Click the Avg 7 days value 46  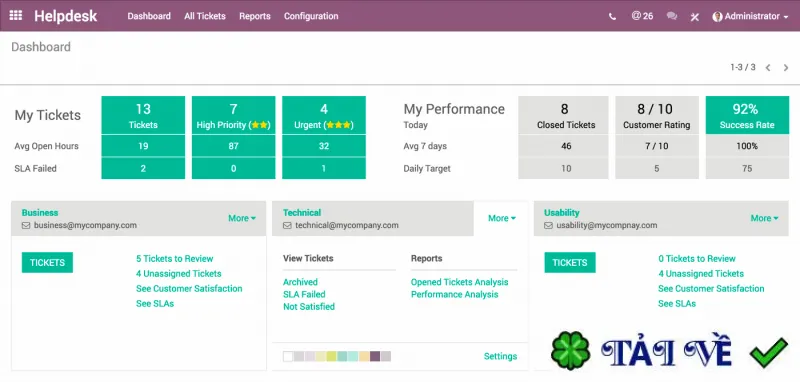click(x=563, y=146)
